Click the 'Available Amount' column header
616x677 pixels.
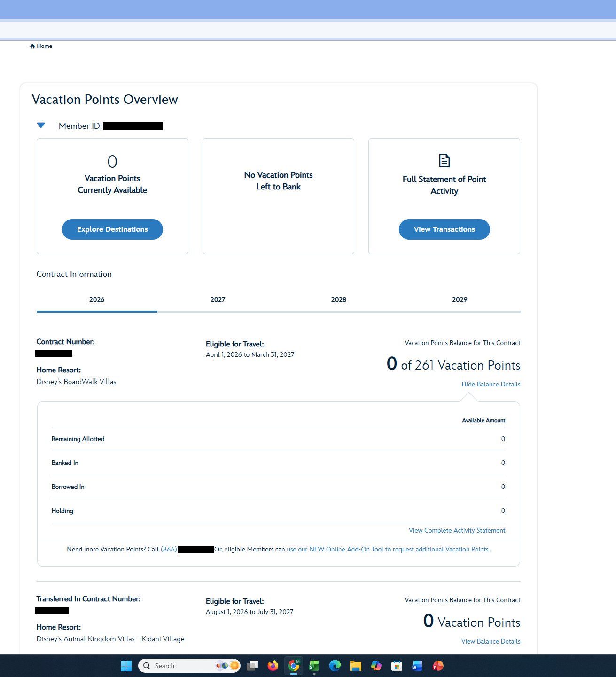tap(483, 420)
